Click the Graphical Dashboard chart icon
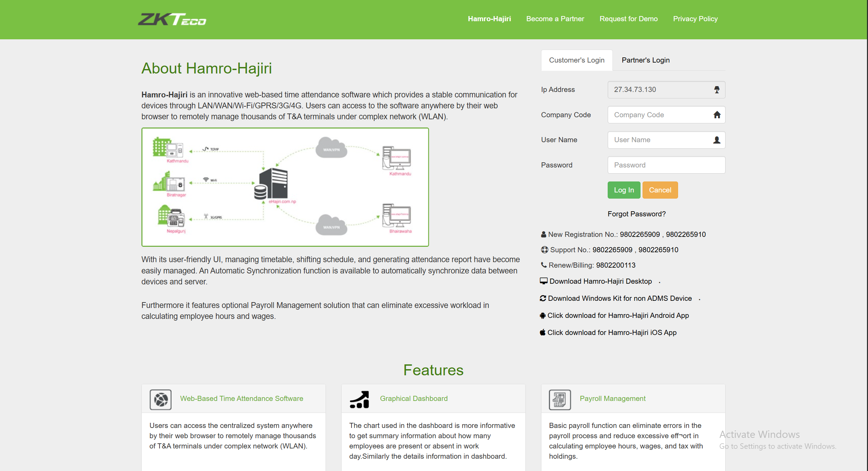Screen dimensions: 868x471 [360, 399]
